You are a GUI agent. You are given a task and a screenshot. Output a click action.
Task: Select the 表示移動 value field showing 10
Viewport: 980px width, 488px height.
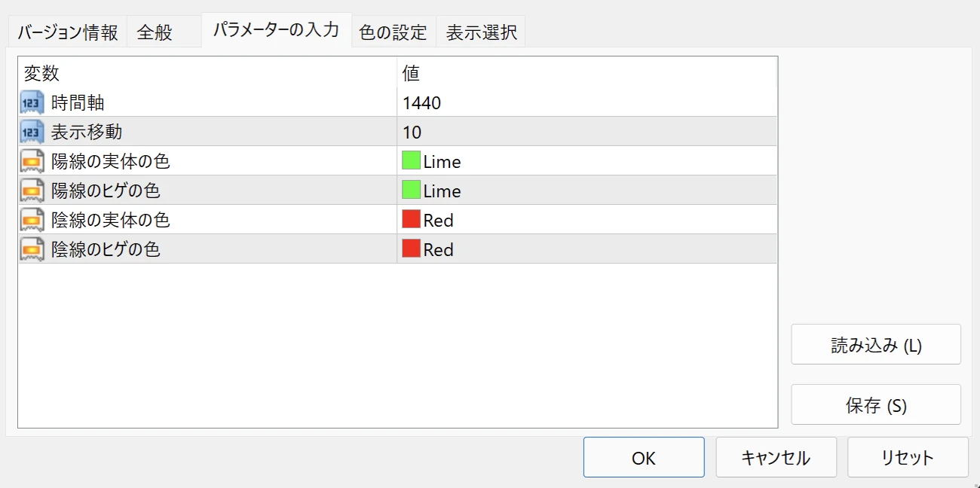412,132
